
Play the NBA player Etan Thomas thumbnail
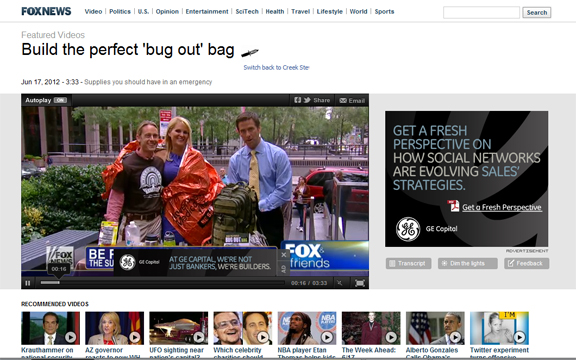(307, 328)
